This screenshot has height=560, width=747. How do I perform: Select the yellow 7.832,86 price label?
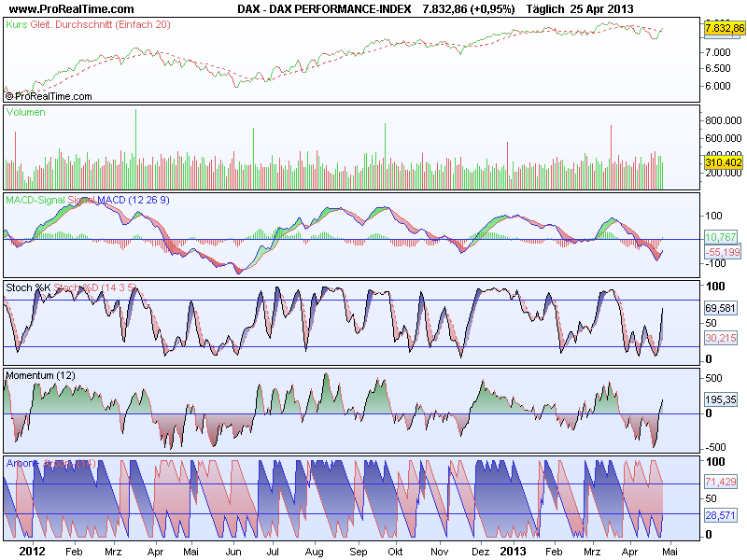click(x=725, y=28)
